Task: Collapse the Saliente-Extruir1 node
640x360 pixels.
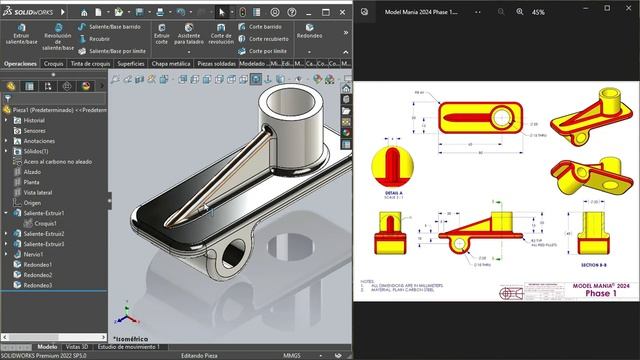Action: click(x=6, y=213)
